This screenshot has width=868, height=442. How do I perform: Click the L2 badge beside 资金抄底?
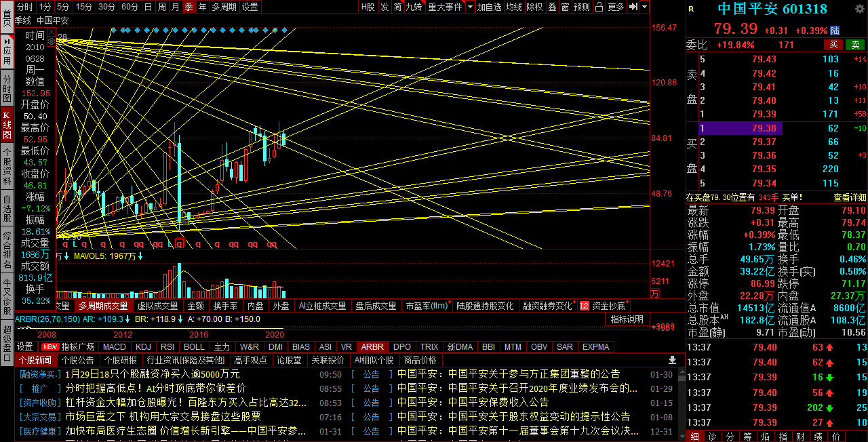[x=585, y=306]
